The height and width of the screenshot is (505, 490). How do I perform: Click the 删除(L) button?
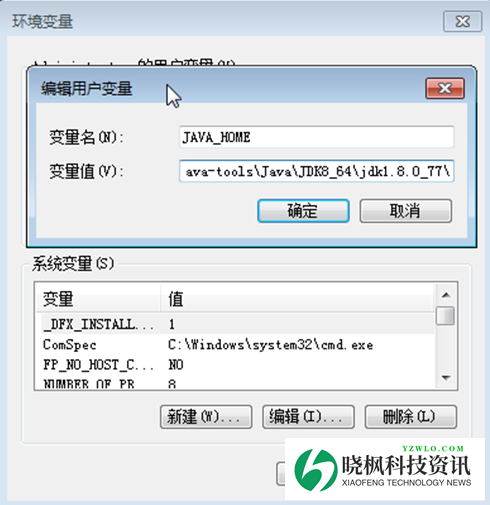tap(411, 417)
